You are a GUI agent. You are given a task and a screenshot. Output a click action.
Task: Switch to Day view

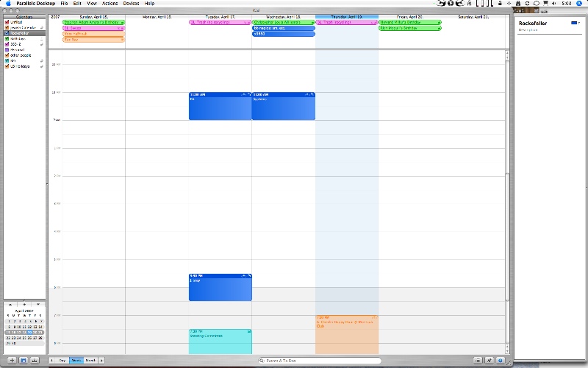62,361
